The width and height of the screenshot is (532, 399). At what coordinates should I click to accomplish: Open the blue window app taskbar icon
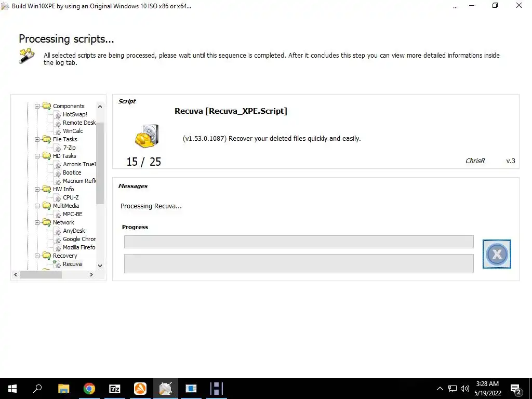tap(191, 389)
